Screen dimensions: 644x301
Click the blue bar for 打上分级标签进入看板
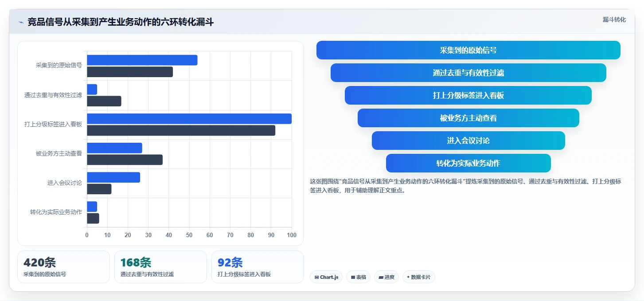pyautogui.click(x=189, y=119)
